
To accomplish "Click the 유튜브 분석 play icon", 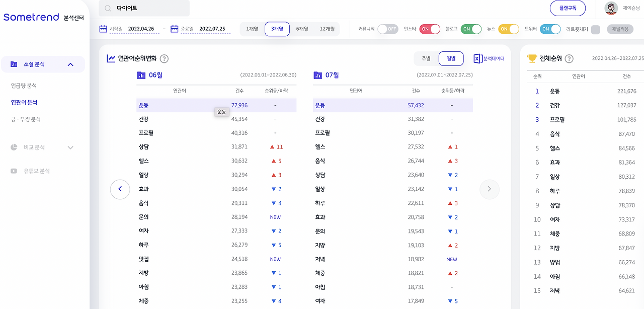I will click(x=14, y=171).
